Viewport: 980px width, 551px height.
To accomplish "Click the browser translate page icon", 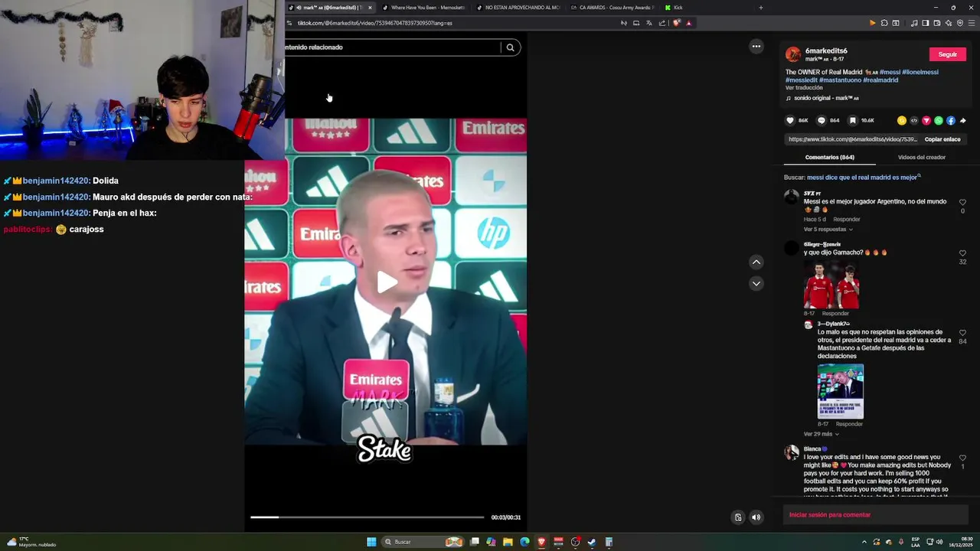I will pyautogui.click(x=648, y=23).
